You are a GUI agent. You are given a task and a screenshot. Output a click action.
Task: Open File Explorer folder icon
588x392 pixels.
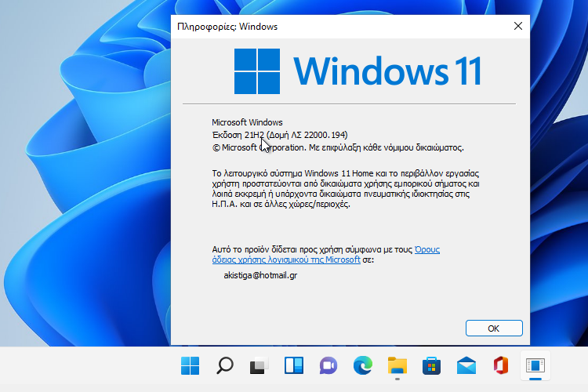coord(397,365)
